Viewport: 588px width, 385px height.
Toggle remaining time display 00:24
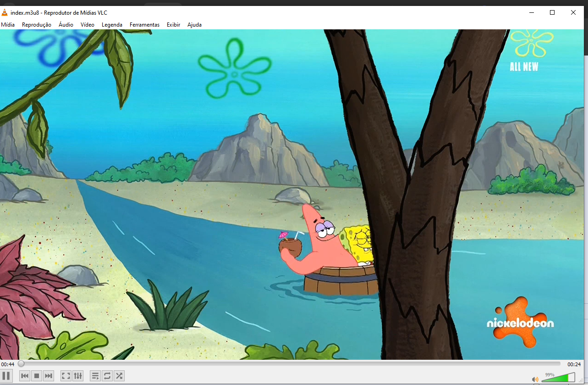(x=574, y=364)
